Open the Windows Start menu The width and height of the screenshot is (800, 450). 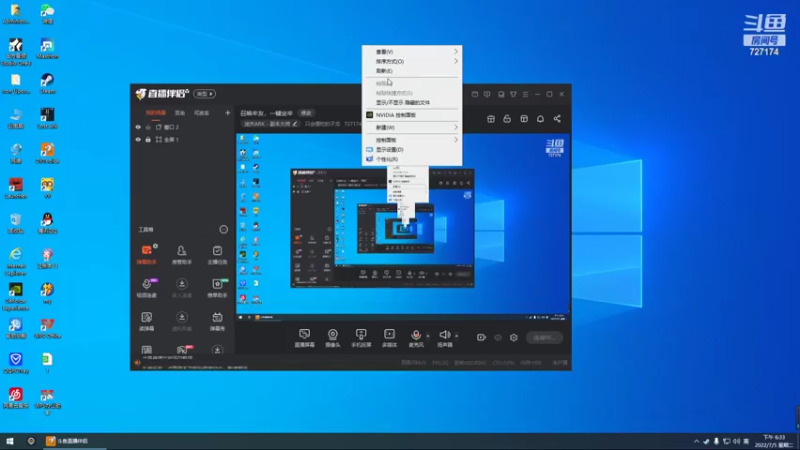[10, 441]
